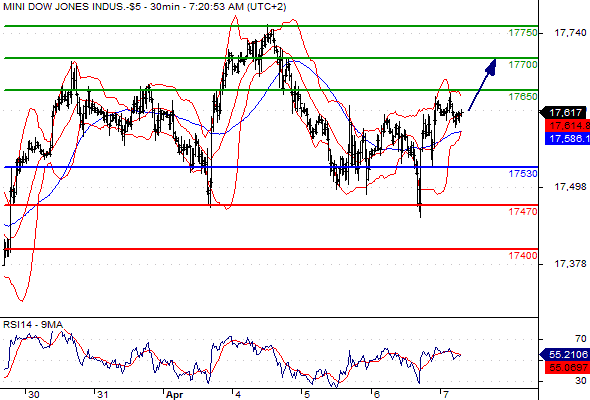
Task: Click the current price tag 17,617
Action: point(564,113)
